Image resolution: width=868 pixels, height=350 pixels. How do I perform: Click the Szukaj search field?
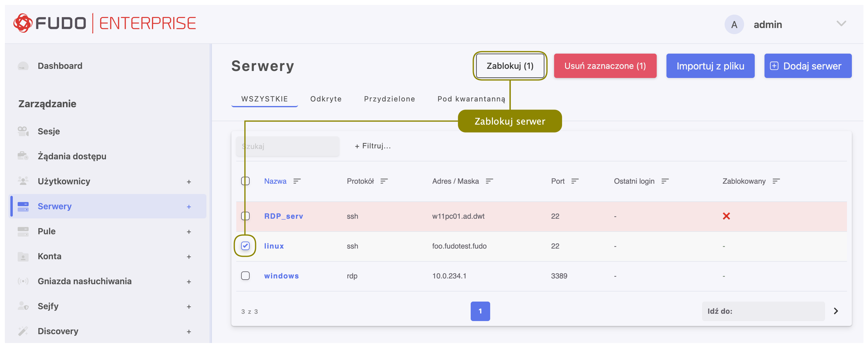(x=287, y=146)
